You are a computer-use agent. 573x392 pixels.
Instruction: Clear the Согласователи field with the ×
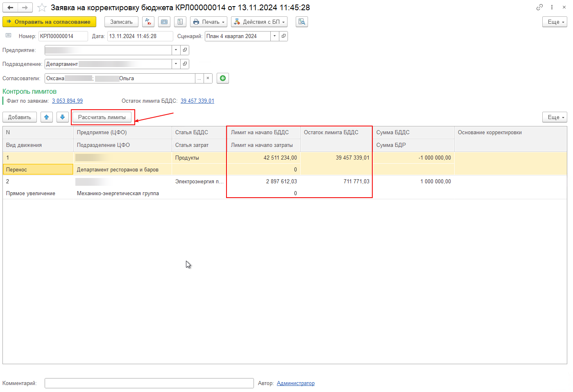pyautogui.click(x=208, y=78)
